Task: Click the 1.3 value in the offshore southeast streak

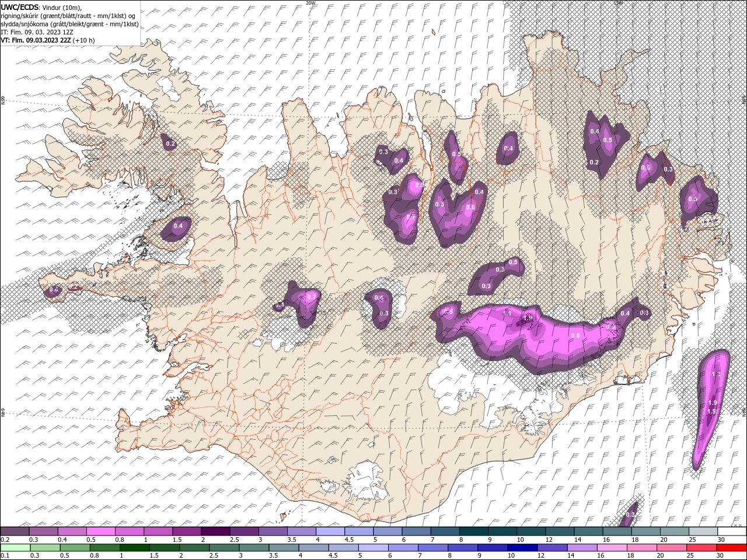Action: [x=717, y=374]
